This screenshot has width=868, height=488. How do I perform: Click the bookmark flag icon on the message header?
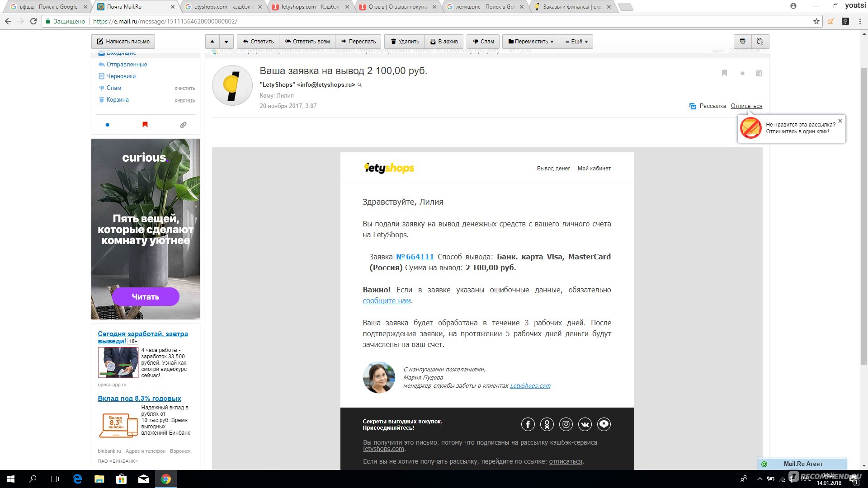tap(724, 73)
